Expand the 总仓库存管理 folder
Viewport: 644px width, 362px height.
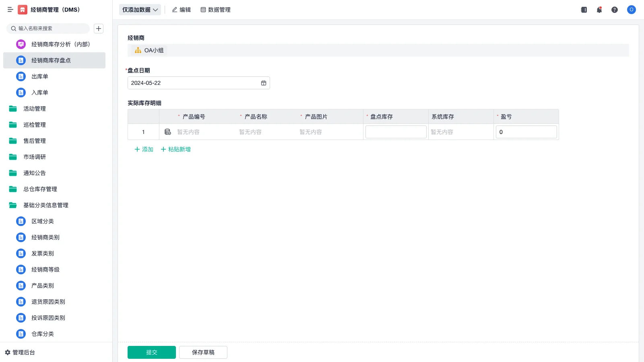point(40,189)
